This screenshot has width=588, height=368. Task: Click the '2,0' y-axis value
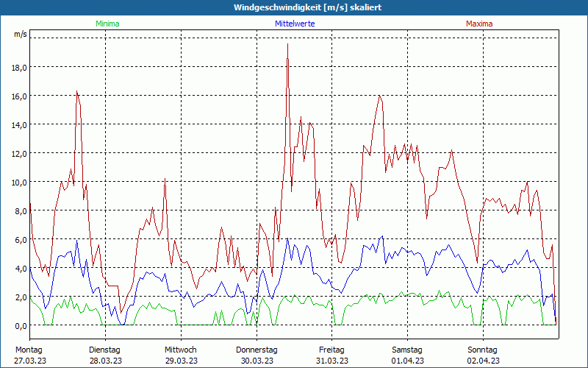(x=21, y=297)
